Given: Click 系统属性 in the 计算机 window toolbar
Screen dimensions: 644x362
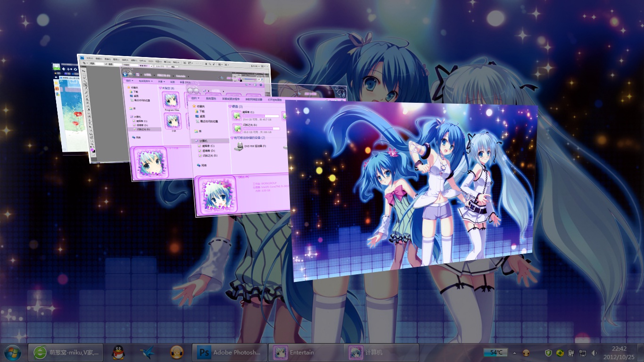Looking at the screenshot, I should coord(211,99).
